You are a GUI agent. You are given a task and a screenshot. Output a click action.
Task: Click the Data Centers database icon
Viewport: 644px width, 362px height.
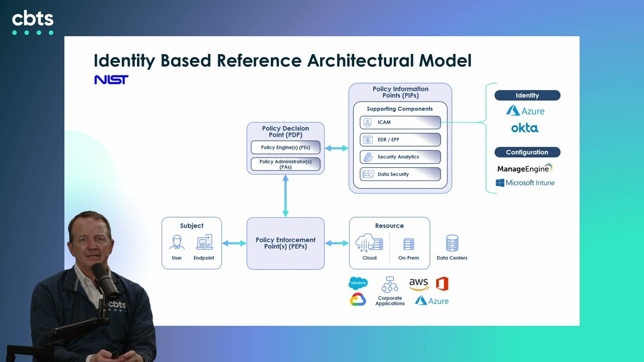coord(452,243)
